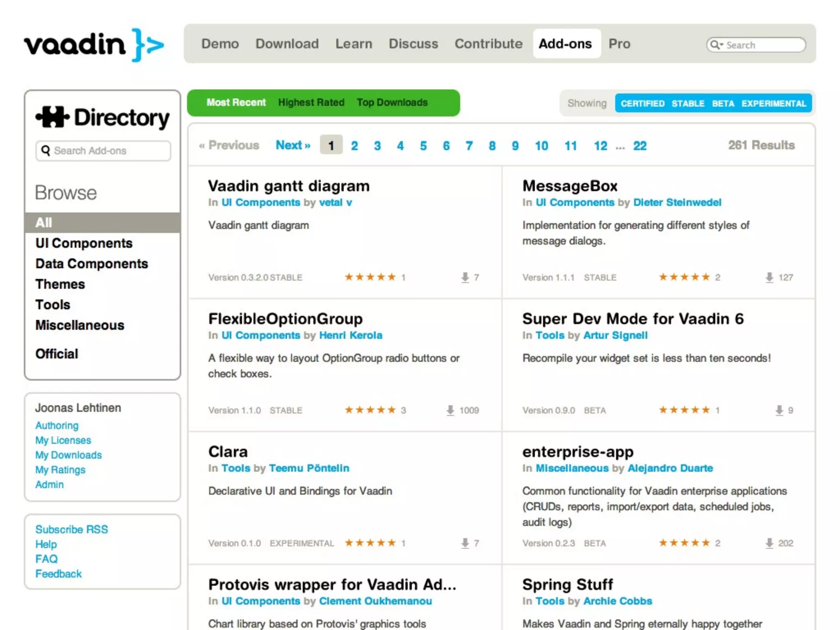
Task: Toggle the CERTIFIED filter
Action: [x=642, y=103]
